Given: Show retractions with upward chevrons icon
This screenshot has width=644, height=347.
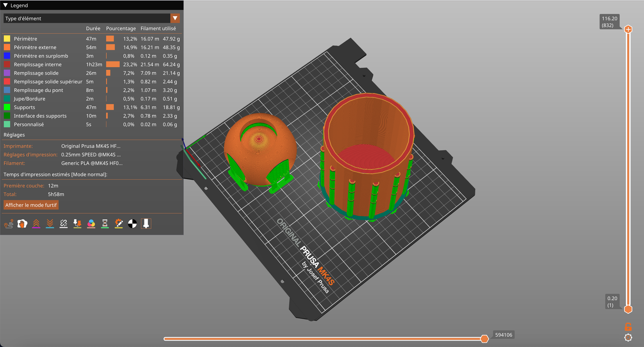Looking at the screenshot, I should point(36,224).
